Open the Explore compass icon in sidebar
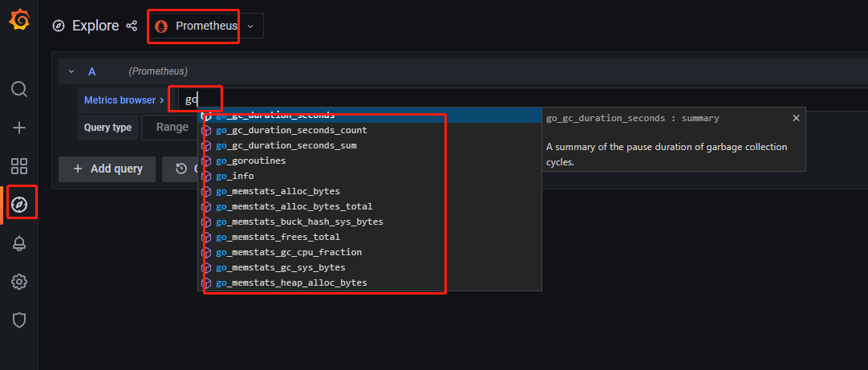 [19, 205]
